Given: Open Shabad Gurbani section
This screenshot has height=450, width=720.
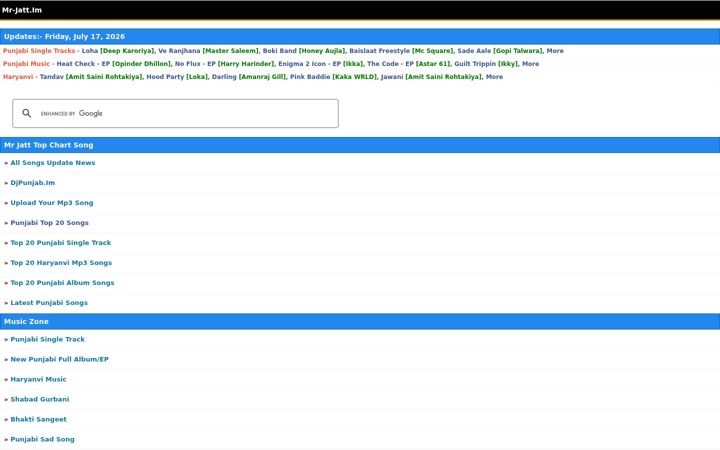Looking at the screenshot, I should coord(40,399).
